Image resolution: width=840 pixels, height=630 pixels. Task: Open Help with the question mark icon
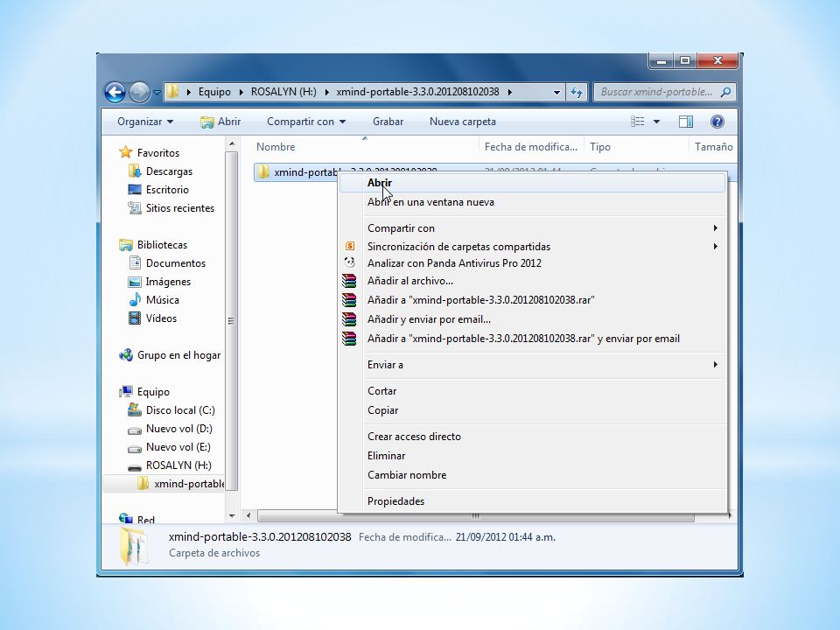coord(717,122)
